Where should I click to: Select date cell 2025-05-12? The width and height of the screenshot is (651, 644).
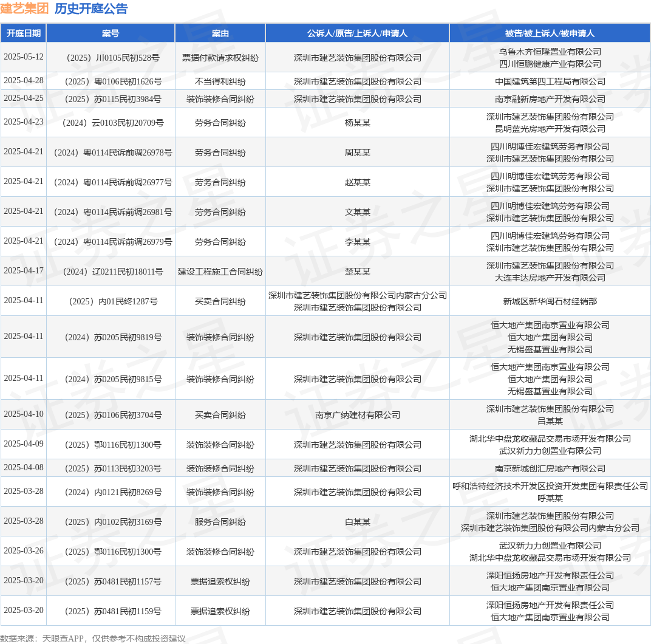[x=24, y=57]
